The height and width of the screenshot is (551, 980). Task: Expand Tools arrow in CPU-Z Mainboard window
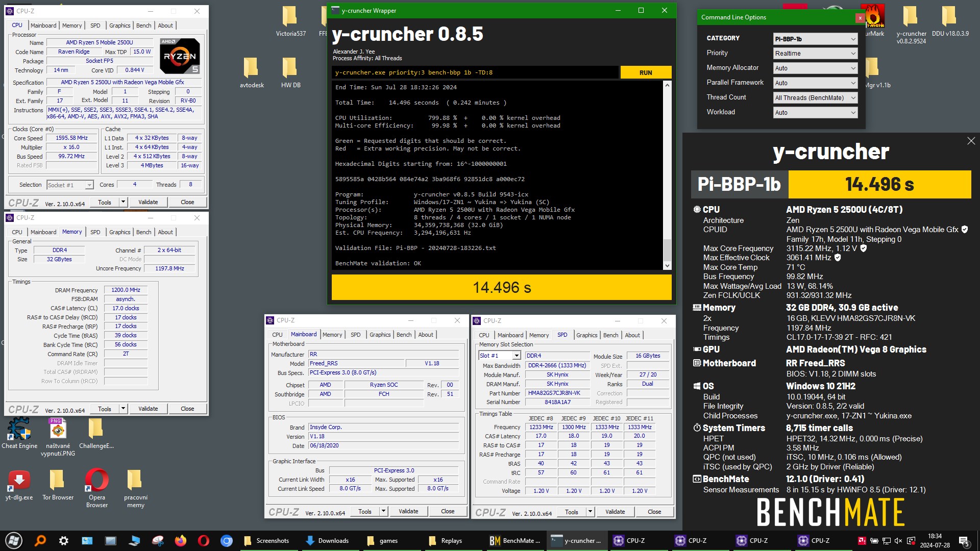pyautogui.click(x=383, y=511)
